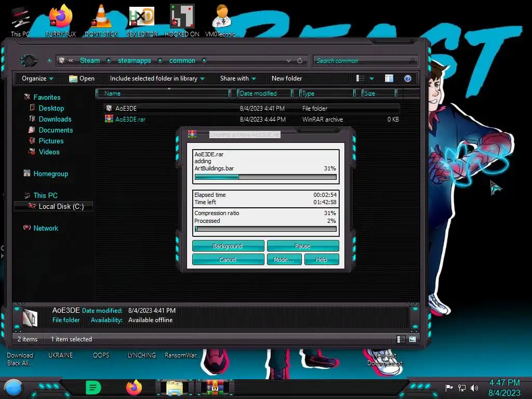Toggle the preview pane icon
Image resolution: width=532 pixels, height=399 pixels.
point(389,78)
